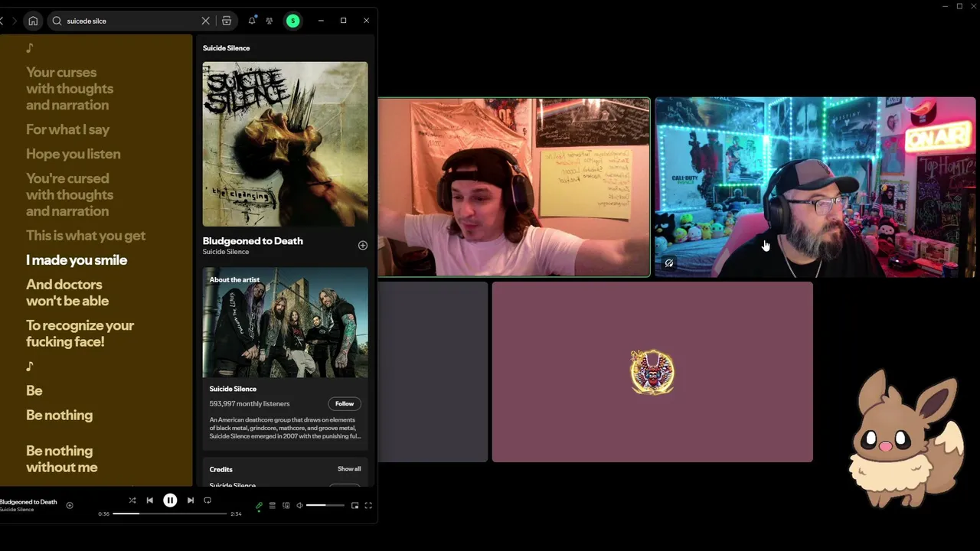
Task: Show all credits
Action: 349,469
